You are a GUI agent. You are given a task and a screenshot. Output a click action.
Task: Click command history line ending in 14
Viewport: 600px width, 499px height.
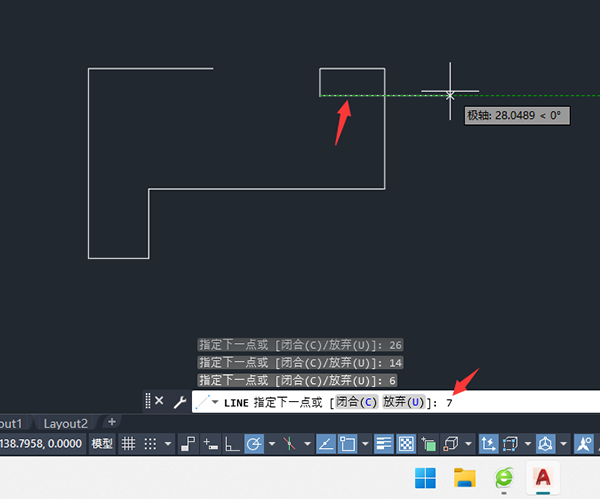[300, 363]
